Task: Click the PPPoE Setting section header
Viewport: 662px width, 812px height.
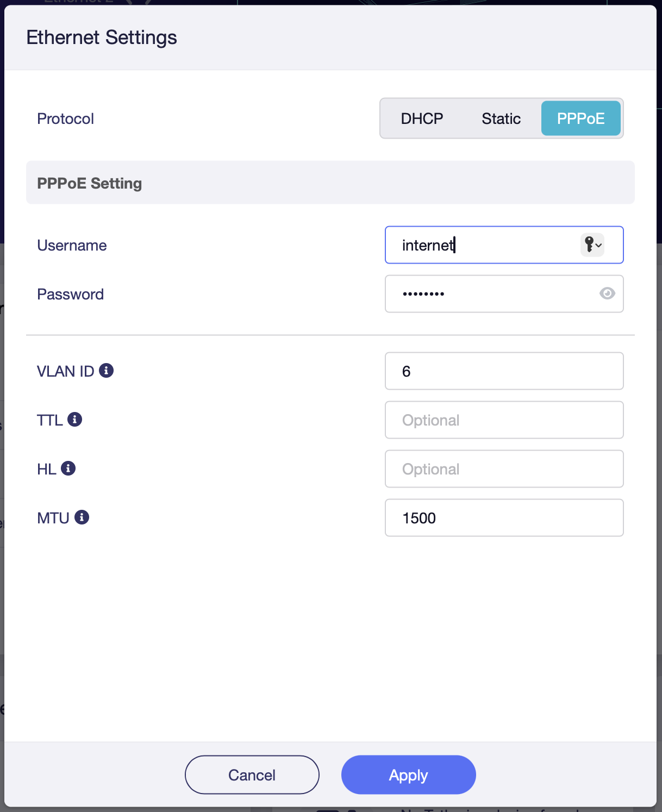Action: click(90, 183)
